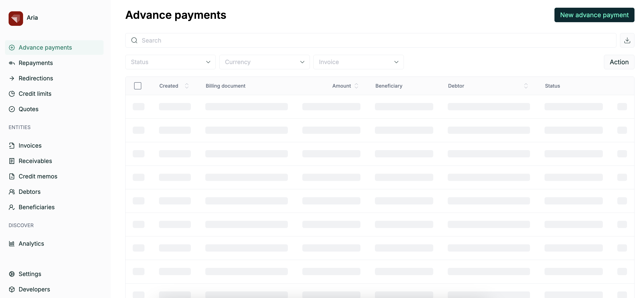Click the DISCOVER section label
Image resolution: width=644 pixels, height=298 pixels.
[x=21, y=225]
